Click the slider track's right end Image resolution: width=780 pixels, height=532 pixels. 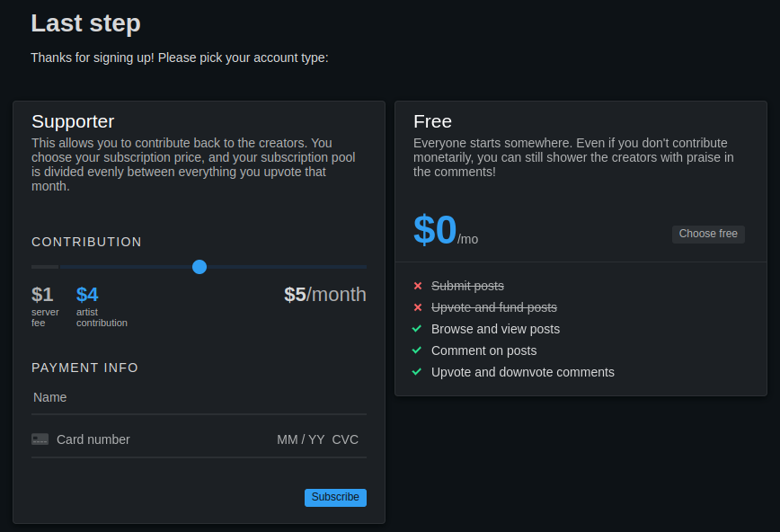[x=363, y=267]
